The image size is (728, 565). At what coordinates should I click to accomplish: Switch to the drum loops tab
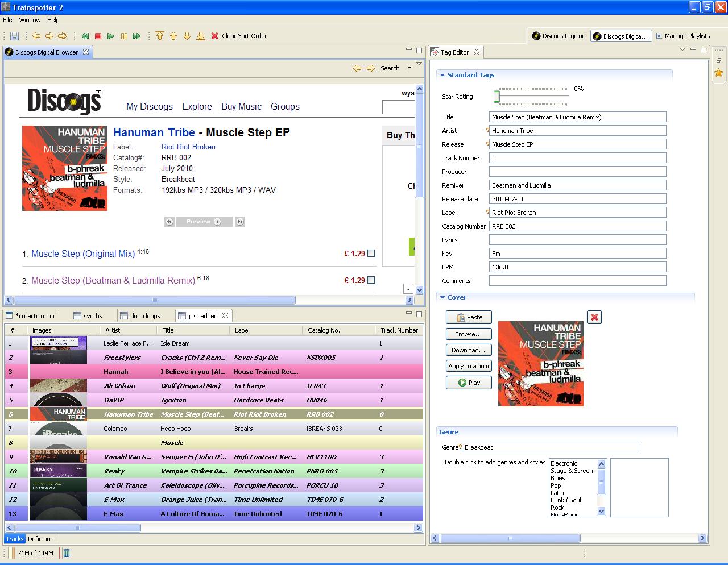(144, 316)
